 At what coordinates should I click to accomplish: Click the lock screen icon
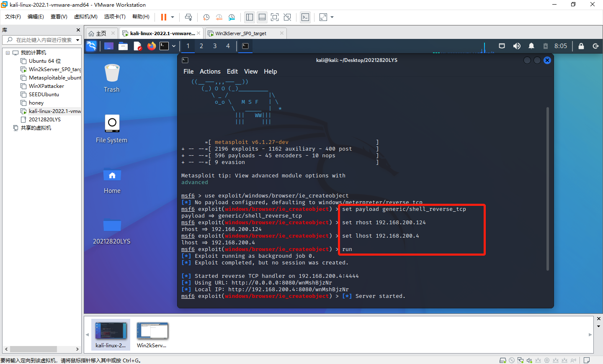pyautogui.click(x=581, y=46)
